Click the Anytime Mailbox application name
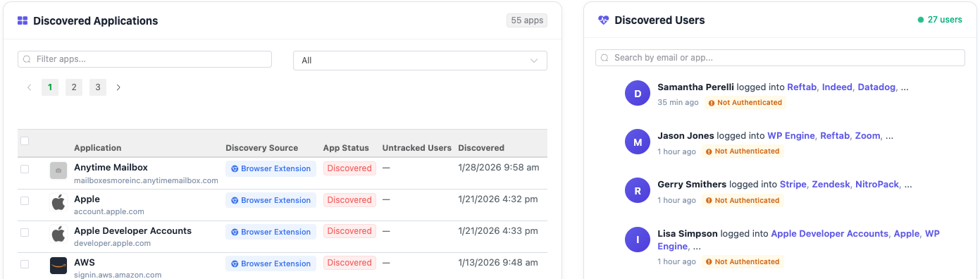980x279 pixels. tap(111, 168)
